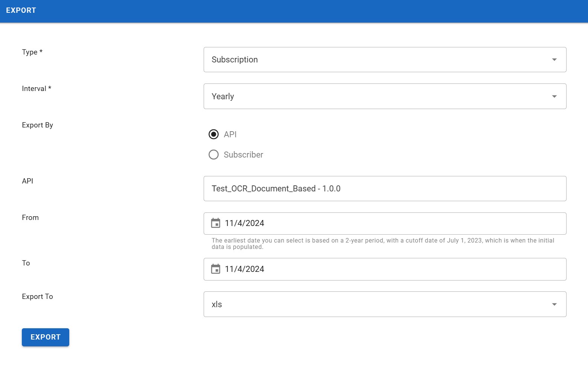This screenshot has height=370, width=588.
Task: Expand the Export To dropdown showing xls
Action: pyautogui.click(x=376, y=305)
